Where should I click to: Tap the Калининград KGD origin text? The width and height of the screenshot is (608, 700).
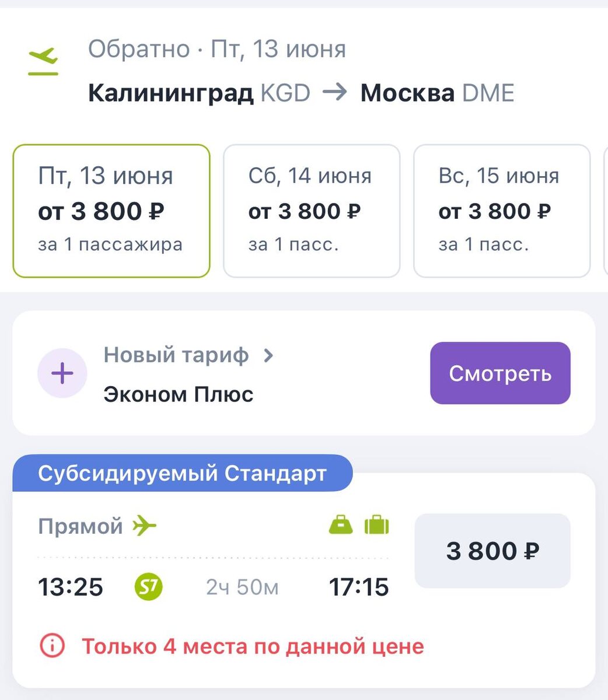[x=199, y=93]
